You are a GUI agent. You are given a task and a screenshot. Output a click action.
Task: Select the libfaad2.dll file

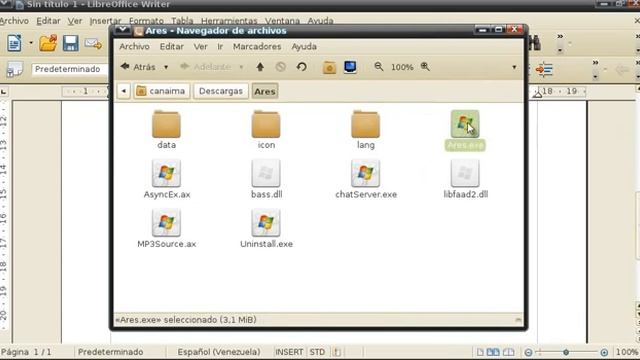click(x=465, y=179)
